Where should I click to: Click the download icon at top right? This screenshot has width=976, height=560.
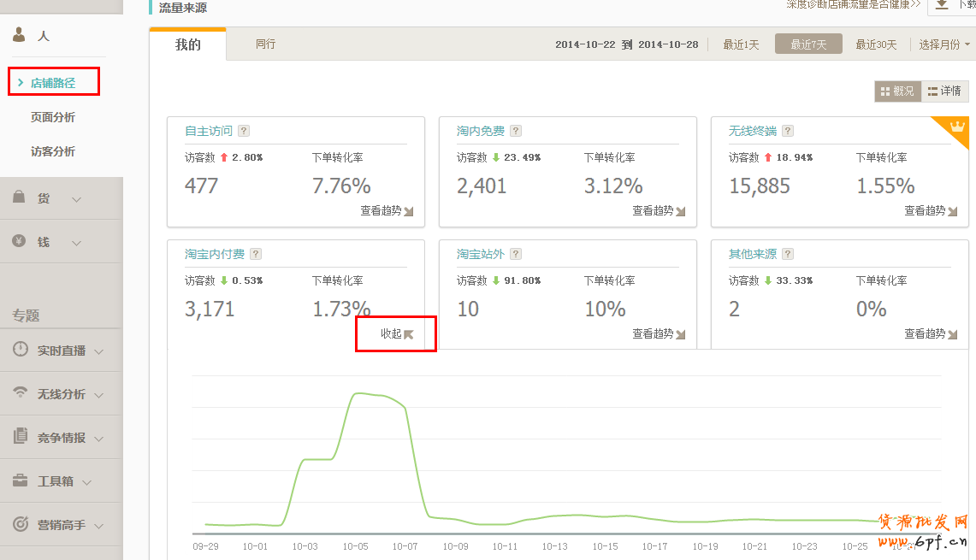942,5
